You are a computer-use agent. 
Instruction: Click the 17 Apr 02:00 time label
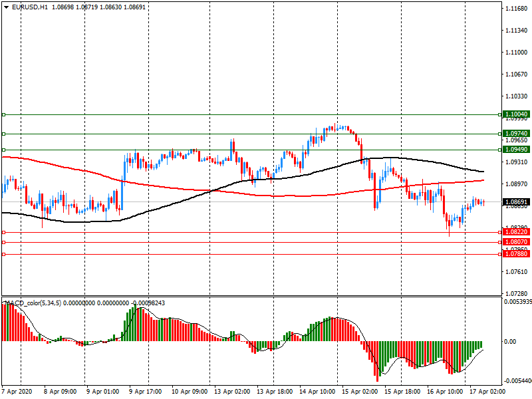[486, 392]
